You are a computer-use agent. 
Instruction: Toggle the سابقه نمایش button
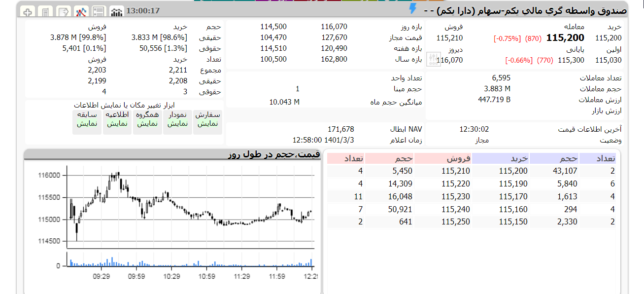pos(87,122)
